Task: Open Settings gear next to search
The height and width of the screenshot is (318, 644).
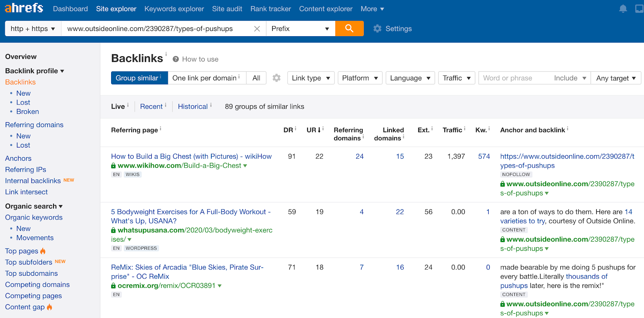Action: pyautogui.click(x=377, y=29)
